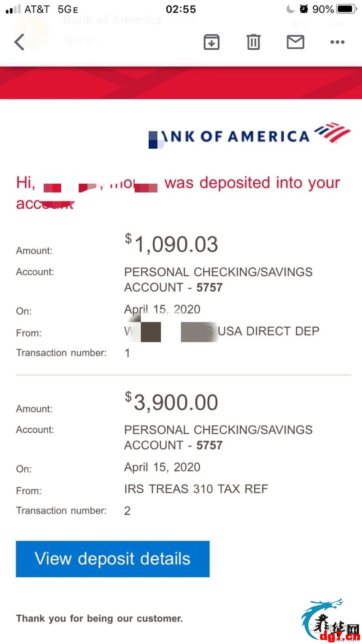Tap the $3,900.00 deposit amount
362x644 pixels.
pyautogui.click(x=171, y=402)
